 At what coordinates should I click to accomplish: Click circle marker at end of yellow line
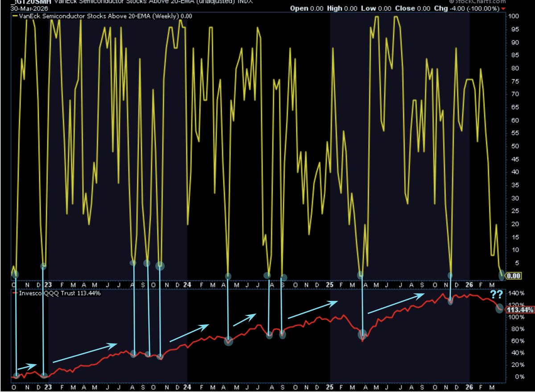[502, 274]
